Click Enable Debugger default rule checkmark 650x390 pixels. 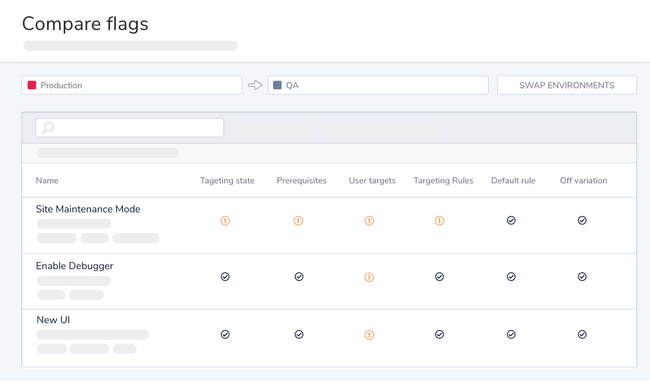click(511, 276)
